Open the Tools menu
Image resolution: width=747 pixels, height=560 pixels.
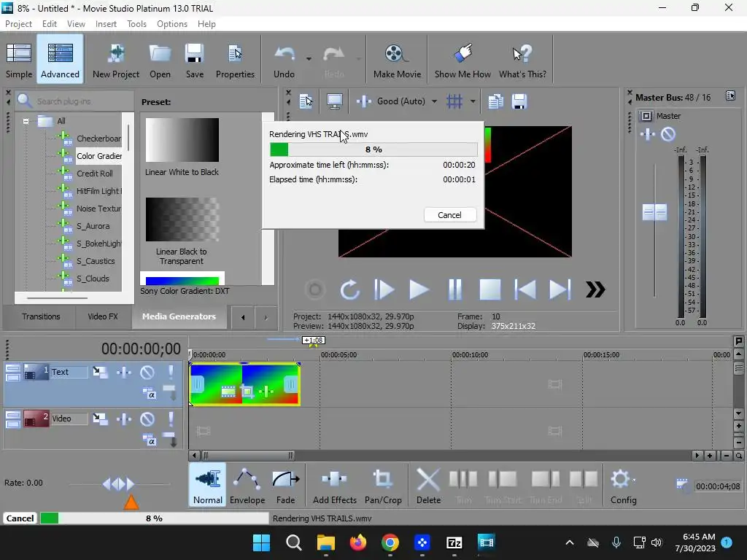pos(136,24)
